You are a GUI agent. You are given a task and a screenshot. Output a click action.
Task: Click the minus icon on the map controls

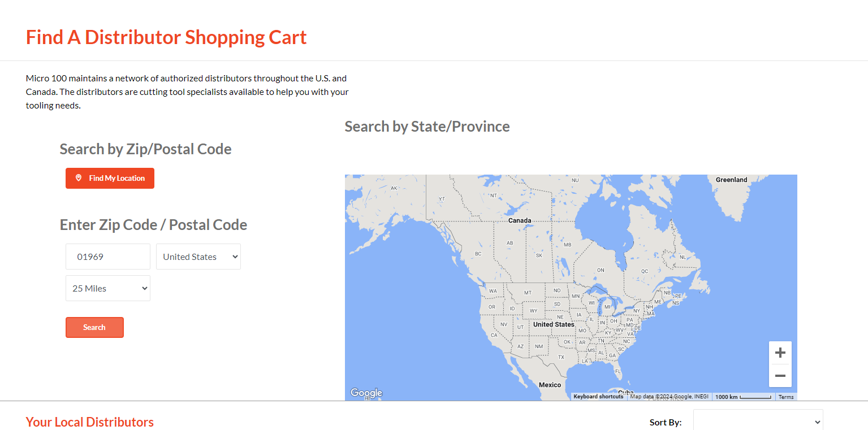tap(780, 375)
